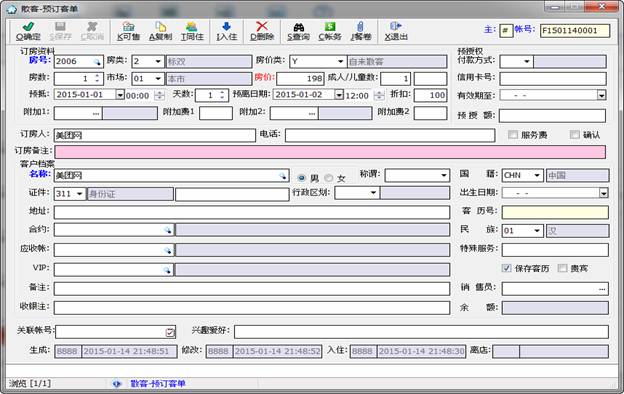Click the status bar 散客-预订客单 icon
624x394 pixels.
point(117,384)
